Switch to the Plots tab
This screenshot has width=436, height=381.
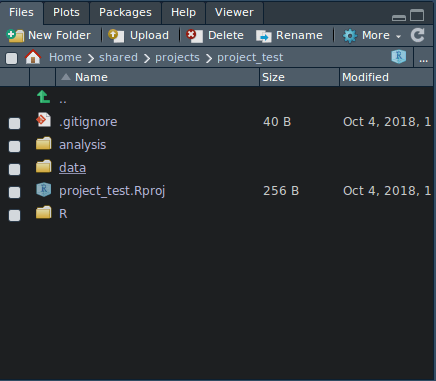pos(66,12)
